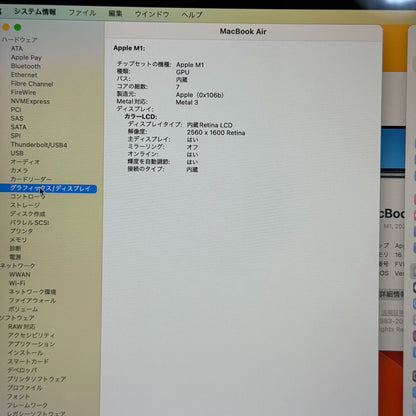
Task: Select アプリケーション in the sidebar
Action: pos(32,344)
